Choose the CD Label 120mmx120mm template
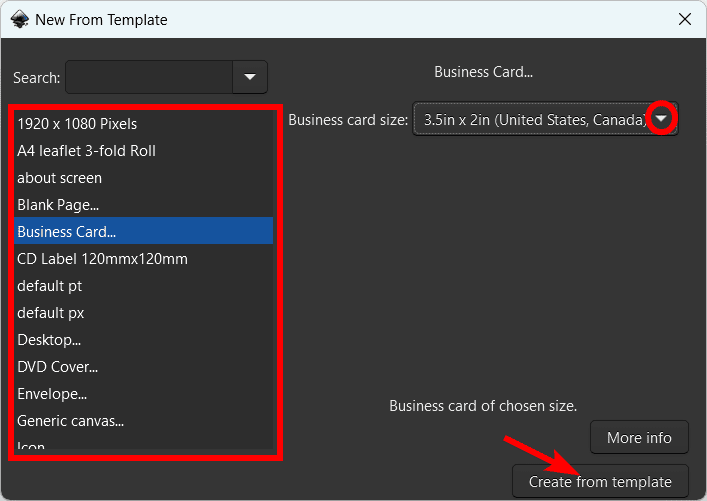This screenshot has height=501, width=707. point(102,259)
